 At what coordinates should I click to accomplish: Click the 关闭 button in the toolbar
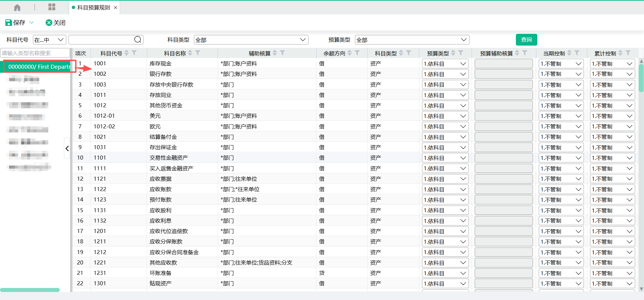pyautogui.click(x=56, y=22)
